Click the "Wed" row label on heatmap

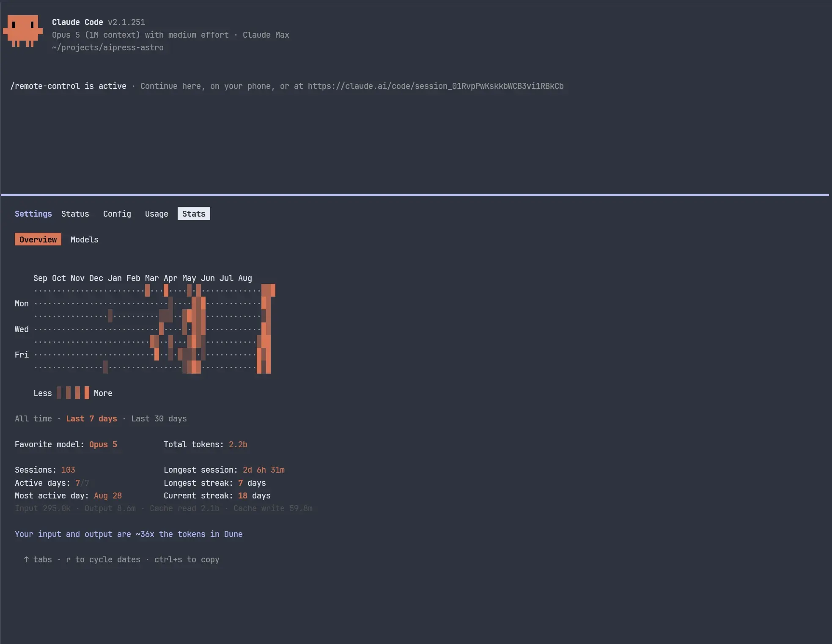pyautogui.click(x=22, y=329)
